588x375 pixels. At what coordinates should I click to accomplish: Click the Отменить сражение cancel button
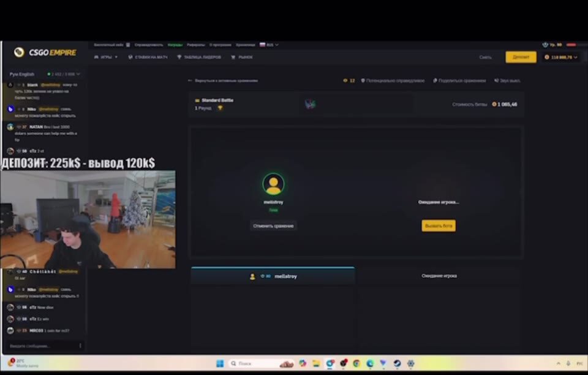(x=273, y=225)
